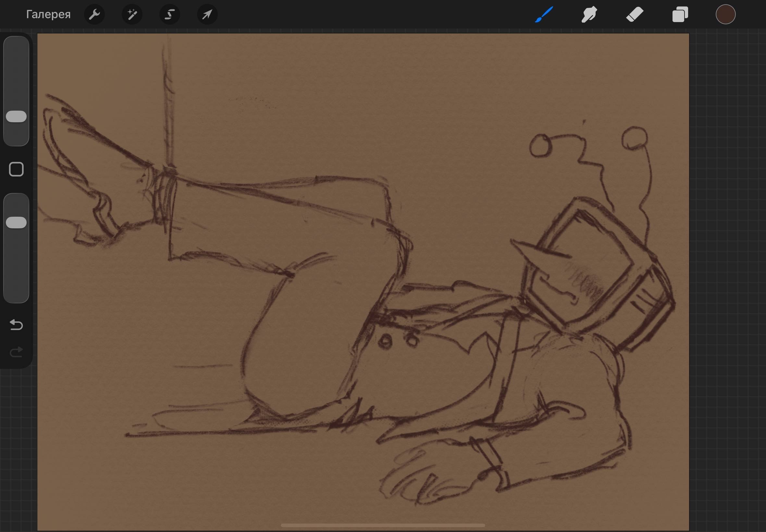Click the brush size slider handle

pos(16,116)
